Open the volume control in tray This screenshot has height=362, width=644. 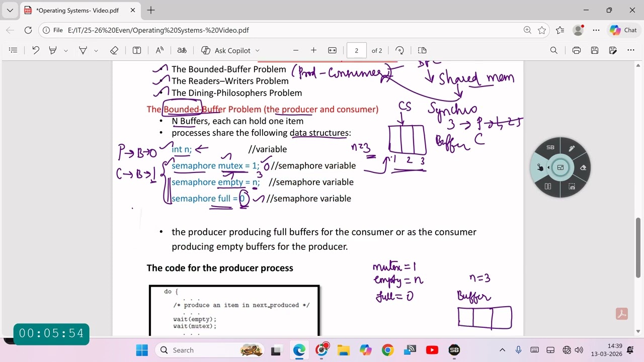pos(579,350)
